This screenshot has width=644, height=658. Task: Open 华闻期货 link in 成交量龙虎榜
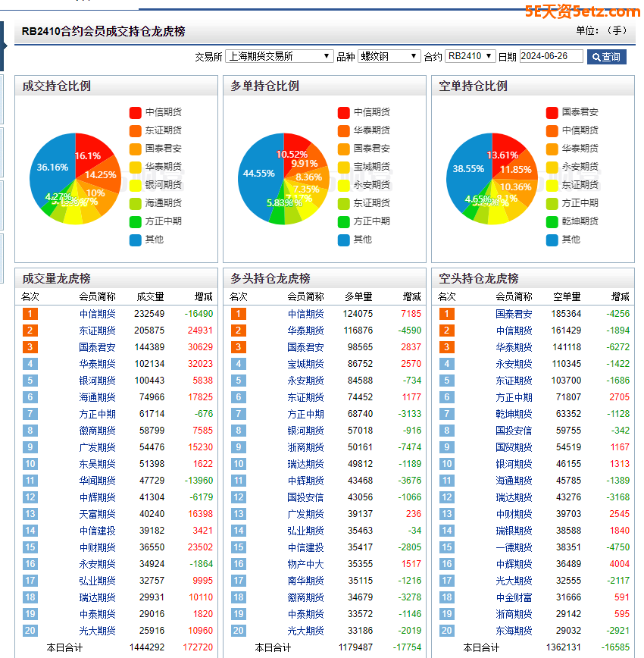pyautogui.click(x=97, y=481)
